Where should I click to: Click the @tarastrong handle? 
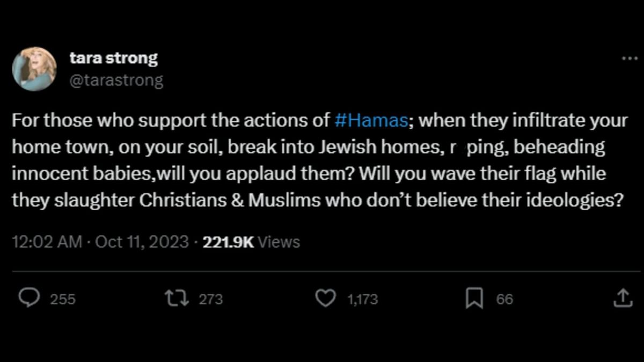tap(116, 80)
